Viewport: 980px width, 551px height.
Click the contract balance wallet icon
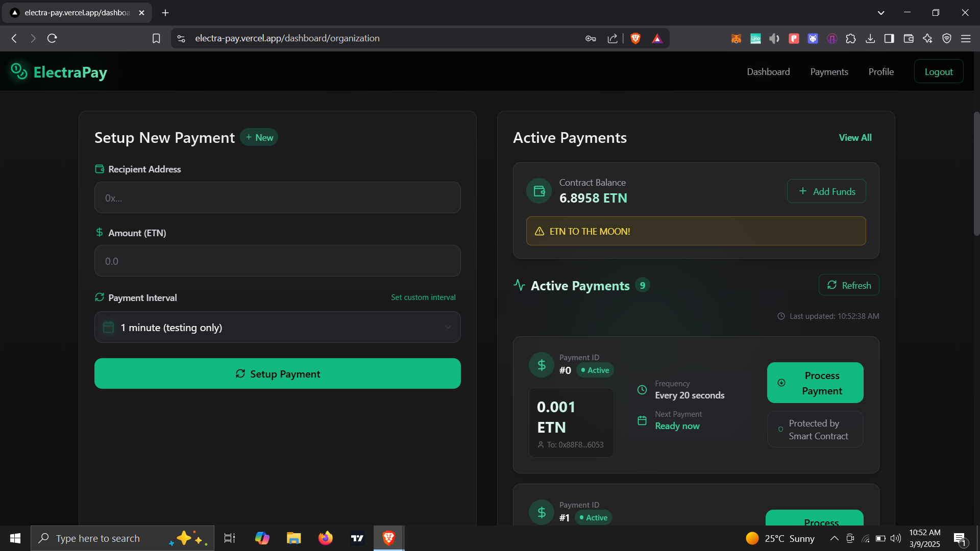coord(539,191)
